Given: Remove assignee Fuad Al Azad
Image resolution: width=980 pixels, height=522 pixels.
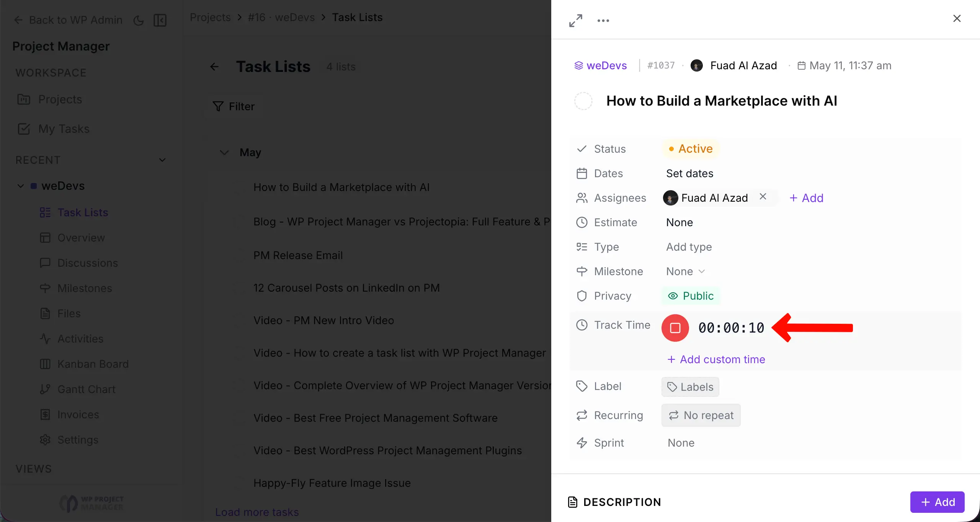Looking at the screenshot, I should click(763, 197).
